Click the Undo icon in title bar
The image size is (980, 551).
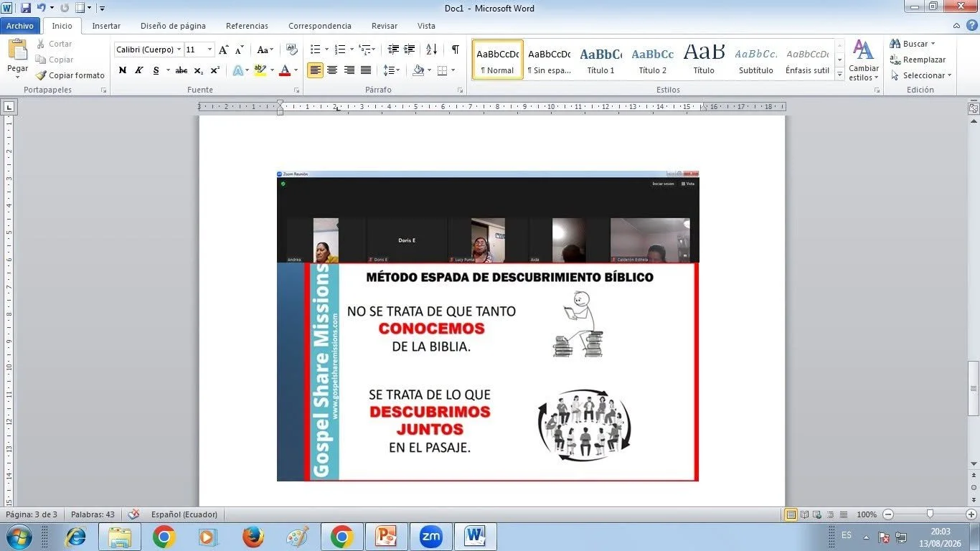[42, 8]
